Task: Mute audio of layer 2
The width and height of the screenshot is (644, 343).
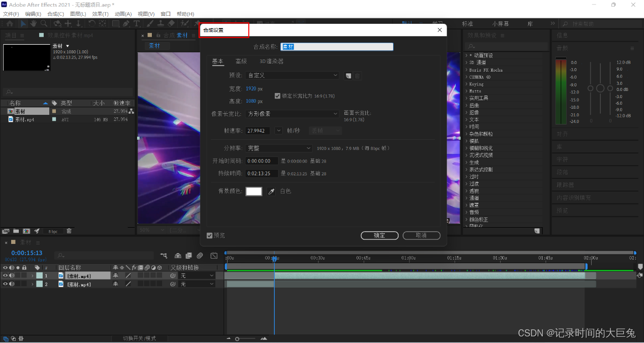Action: (x=12, y=284)
